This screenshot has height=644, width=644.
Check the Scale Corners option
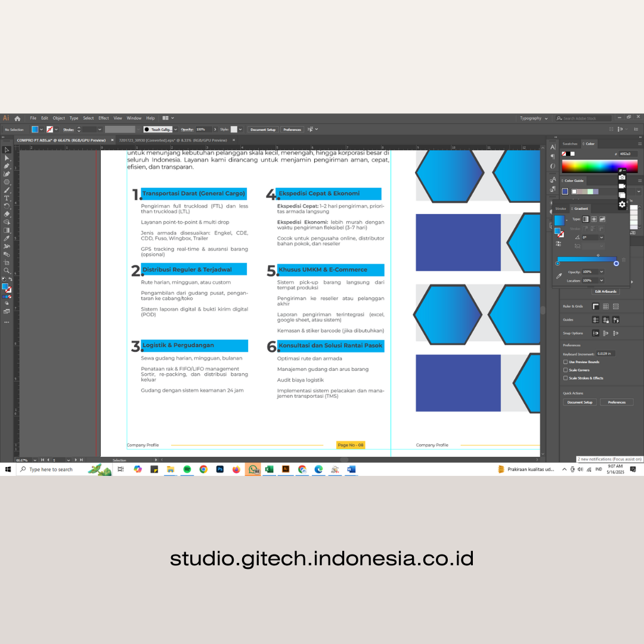tap(565, 370)
